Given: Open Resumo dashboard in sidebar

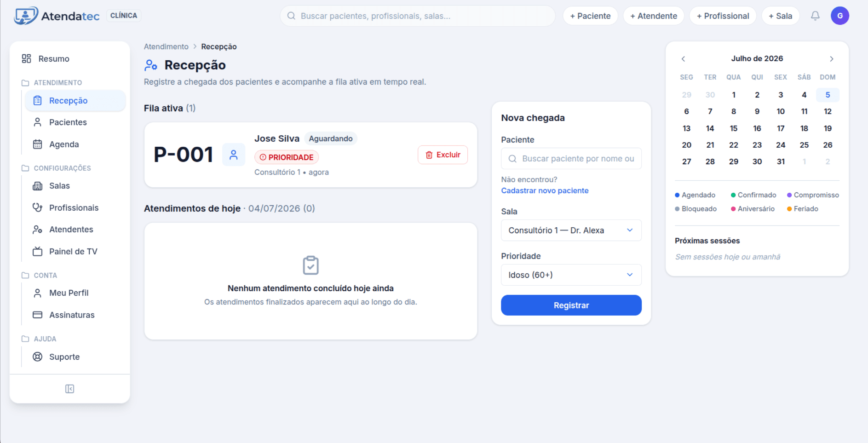Looking at the screenshot, I should tap(70, 59).
